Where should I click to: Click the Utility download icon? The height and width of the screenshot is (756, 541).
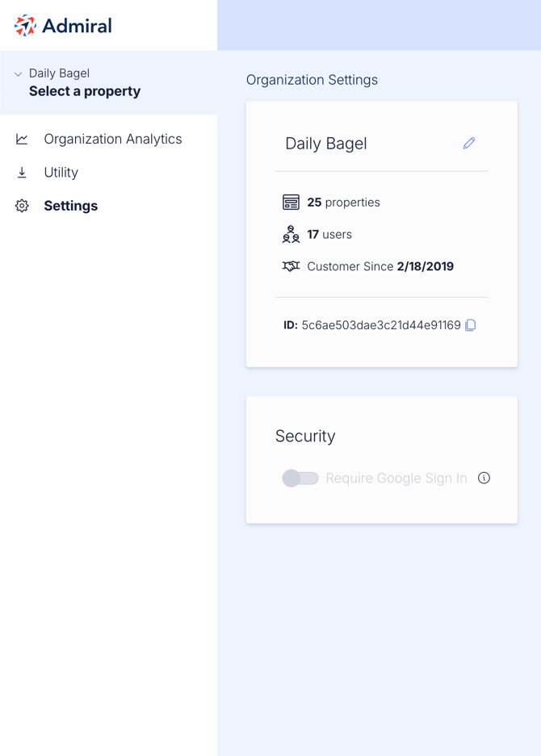click(x=22, y=173)
